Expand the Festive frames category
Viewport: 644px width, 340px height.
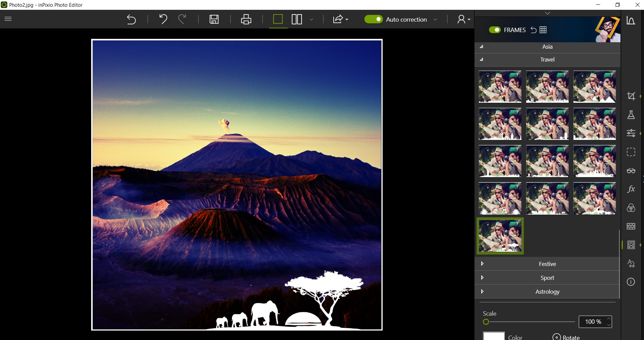547,264
